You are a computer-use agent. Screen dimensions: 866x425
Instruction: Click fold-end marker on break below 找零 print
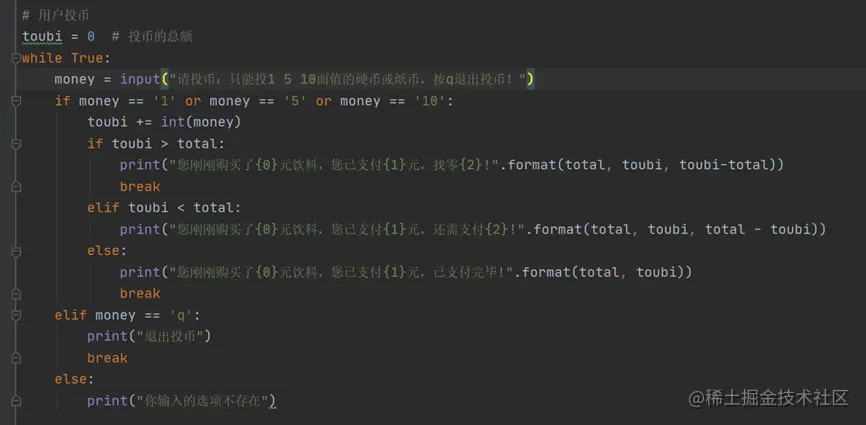16,187
